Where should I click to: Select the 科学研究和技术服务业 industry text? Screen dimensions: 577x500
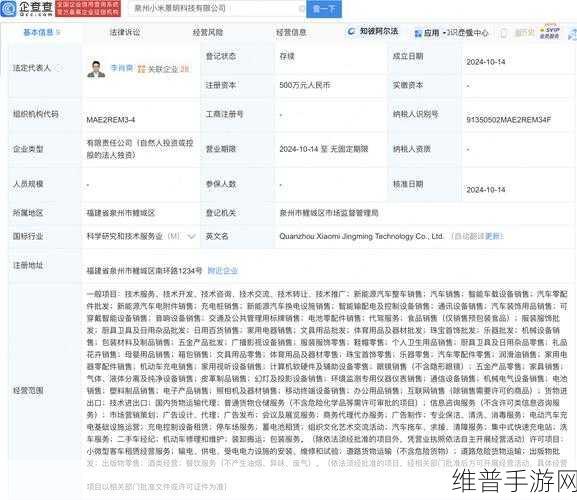(x=124, y=236)
